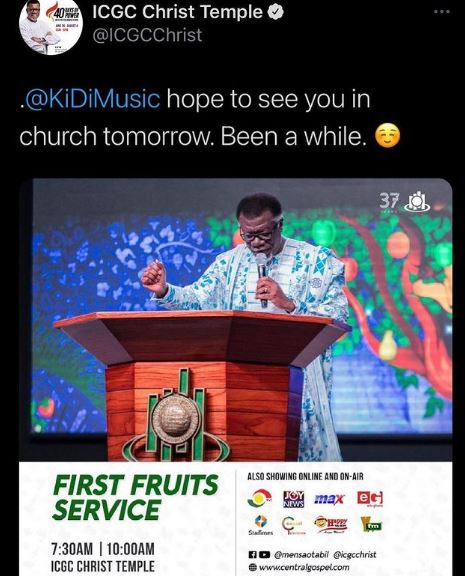This screenshot has width=465, height=576.
Task: Click the green Y fm logo
Action: 371,524
